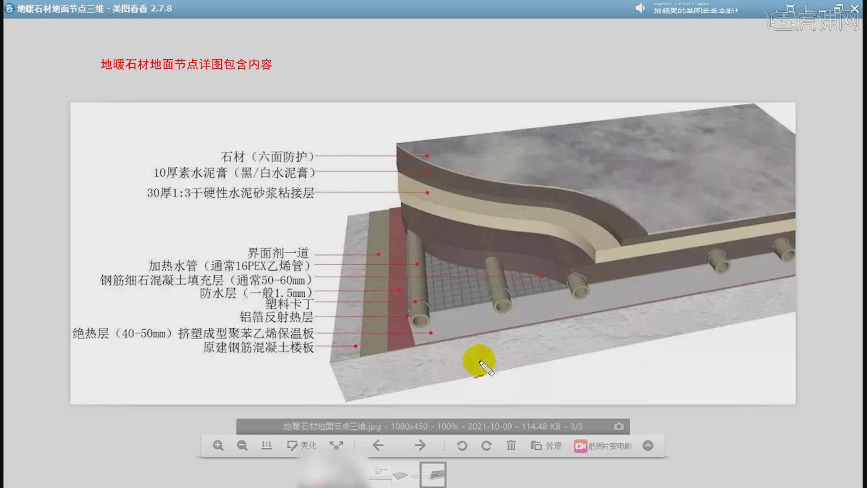Click the camera icon in the info bar

[619, 427]
